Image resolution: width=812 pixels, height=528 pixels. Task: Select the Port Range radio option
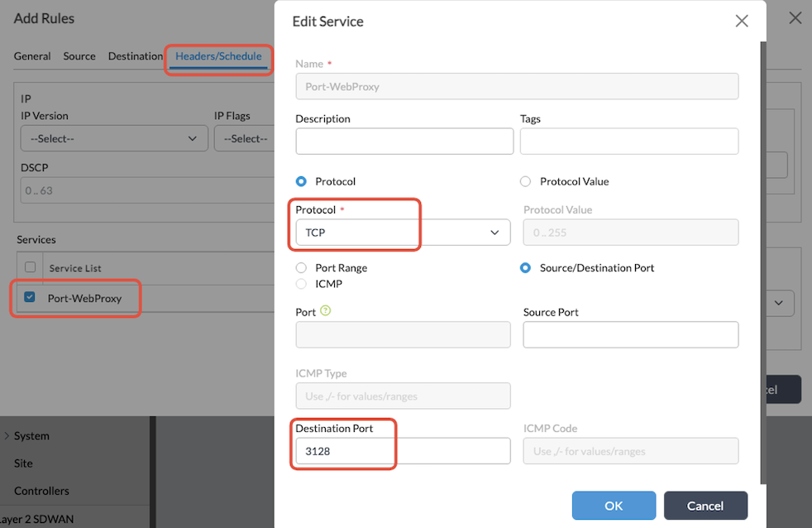pyautogui.click(x=299, y=267)
